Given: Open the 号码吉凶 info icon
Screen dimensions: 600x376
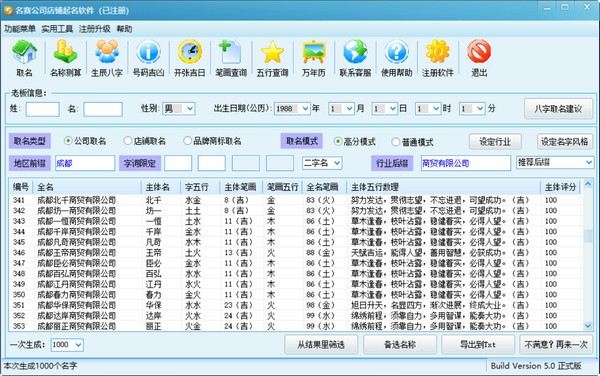Looking at the screenshot, I should (148, 52).
